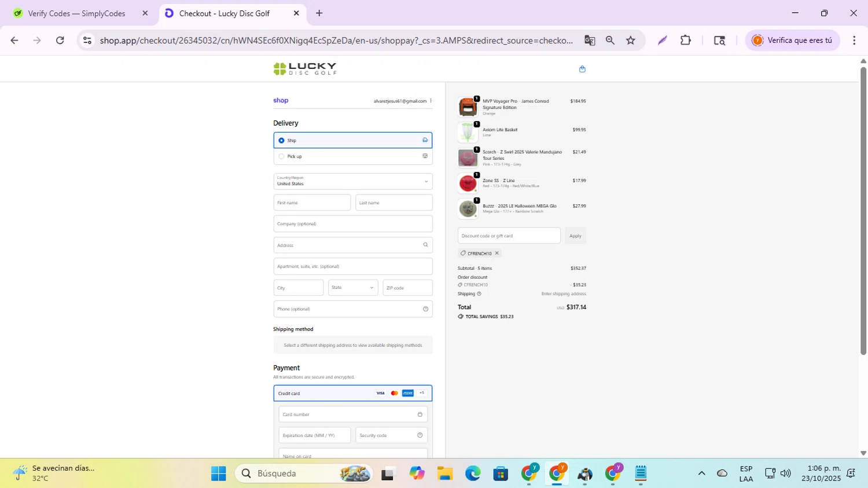Click the Buzzz Halloween MEGA Glo thumbnail
The height and width of the screenshot is (488, 868).
[468, 209]
